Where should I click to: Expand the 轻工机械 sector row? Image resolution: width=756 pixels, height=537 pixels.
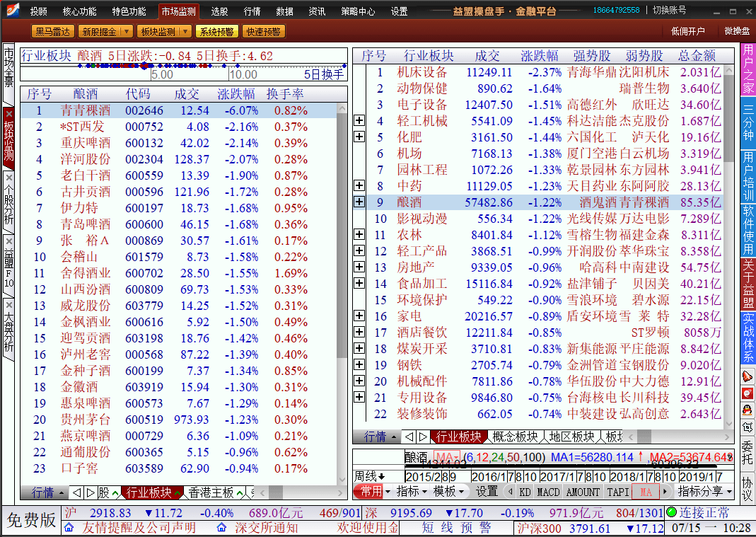(359, 120)
